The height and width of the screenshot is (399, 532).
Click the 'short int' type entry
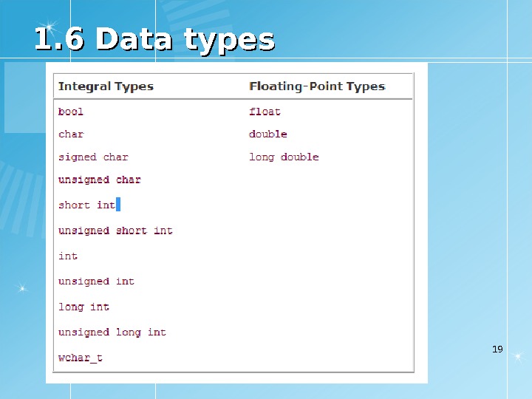point(86,205)
